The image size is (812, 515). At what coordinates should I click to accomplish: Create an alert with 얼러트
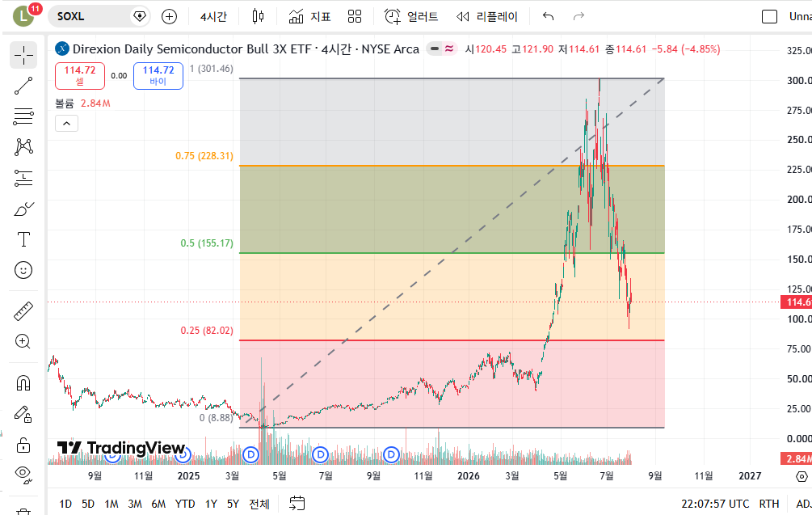(x=411, y=17)
